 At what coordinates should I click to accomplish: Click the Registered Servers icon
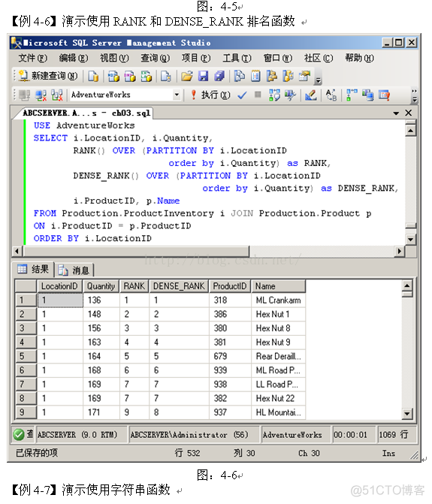pos(239,76)
